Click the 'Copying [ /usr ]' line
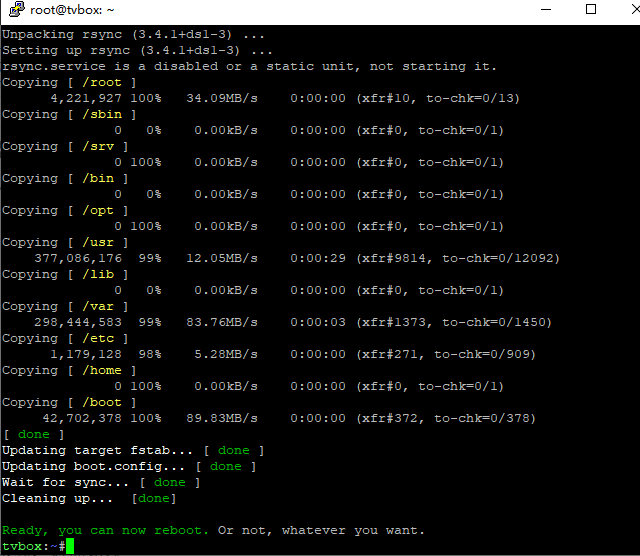Image resolution: width=640 pixels, height=556 pixels. tap(65, 242)
